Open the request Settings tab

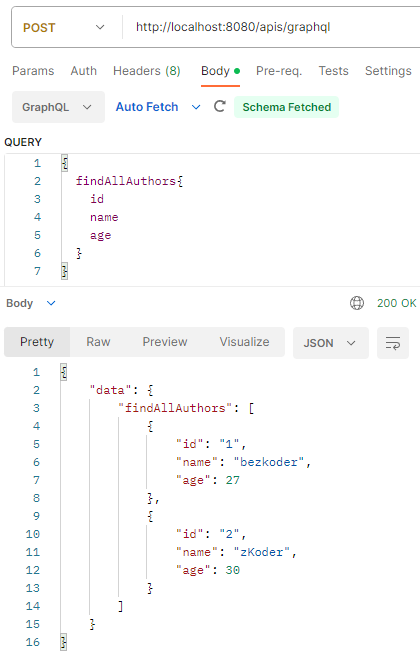[x=388, y=71]
